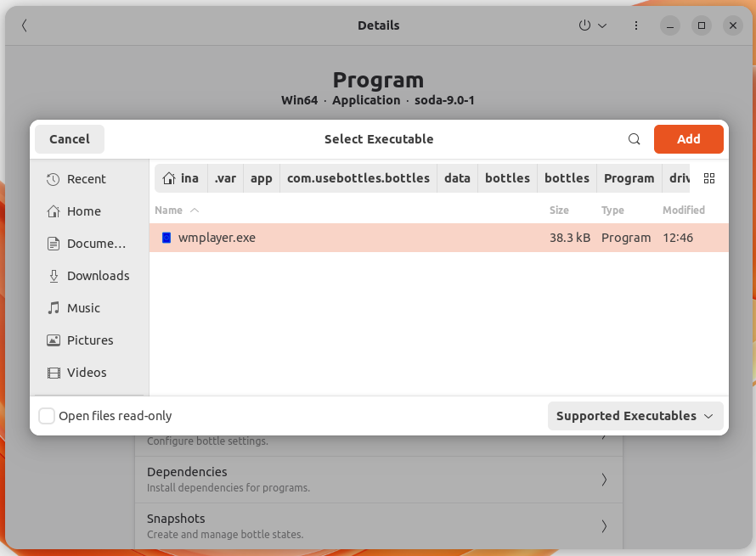Image resolution: width=756 pixels, height=556 pixels.
Task: Click the Dependencies row title in Details
Action: (187, 472)
